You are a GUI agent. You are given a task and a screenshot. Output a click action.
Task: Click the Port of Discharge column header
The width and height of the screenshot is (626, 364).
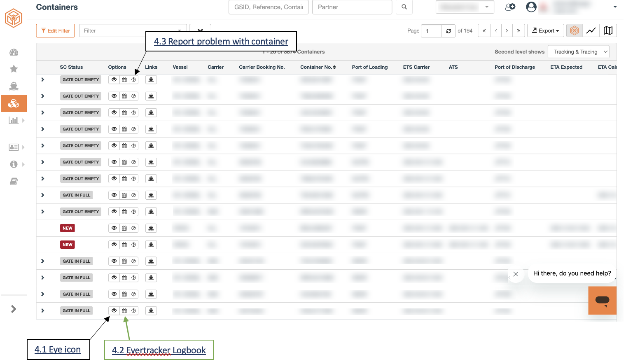pos(514,67)
